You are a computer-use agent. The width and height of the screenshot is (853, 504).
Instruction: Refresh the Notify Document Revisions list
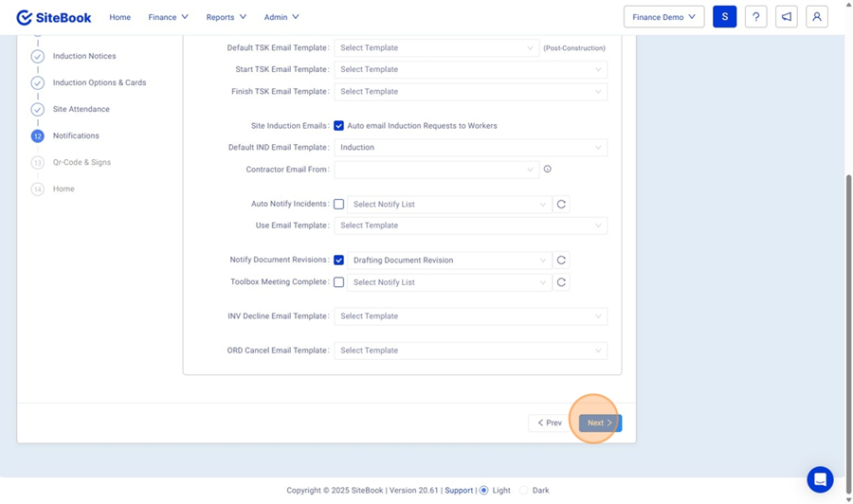point(561,261)
